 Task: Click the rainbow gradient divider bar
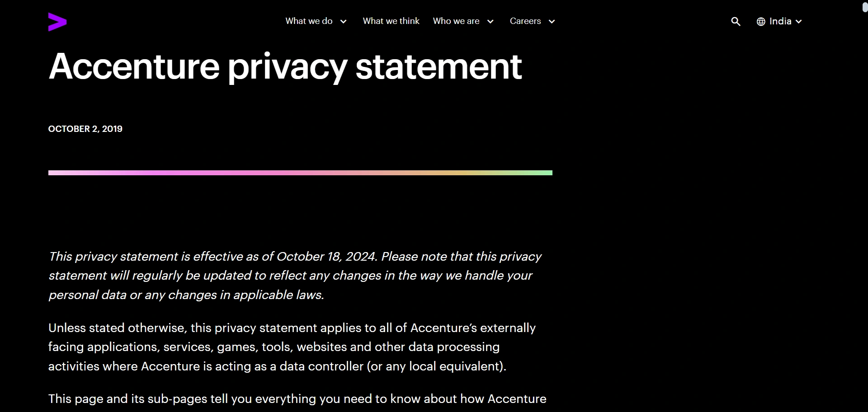(300, 173)
